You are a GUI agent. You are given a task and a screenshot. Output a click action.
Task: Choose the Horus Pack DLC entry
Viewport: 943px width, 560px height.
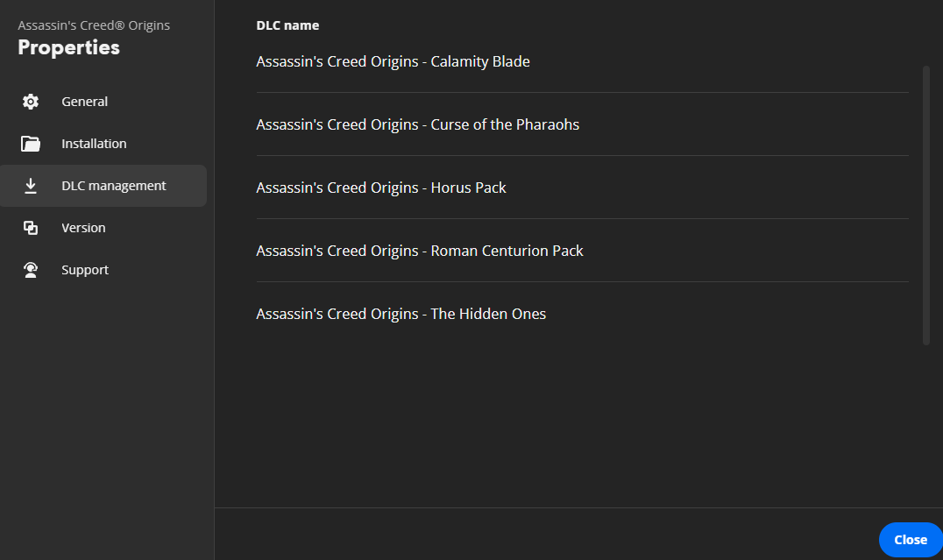(381, 188)
